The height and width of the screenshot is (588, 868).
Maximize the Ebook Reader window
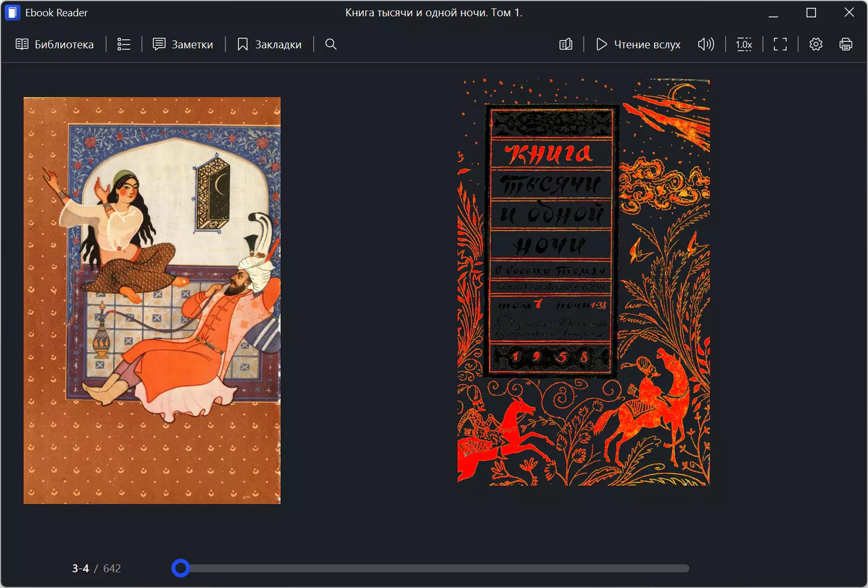811,13
